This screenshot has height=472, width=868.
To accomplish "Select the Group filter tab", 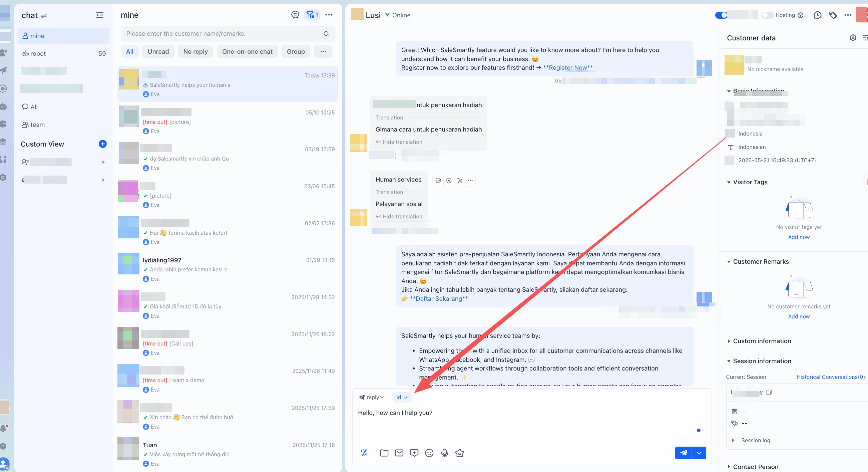I will tap(296, 52).
